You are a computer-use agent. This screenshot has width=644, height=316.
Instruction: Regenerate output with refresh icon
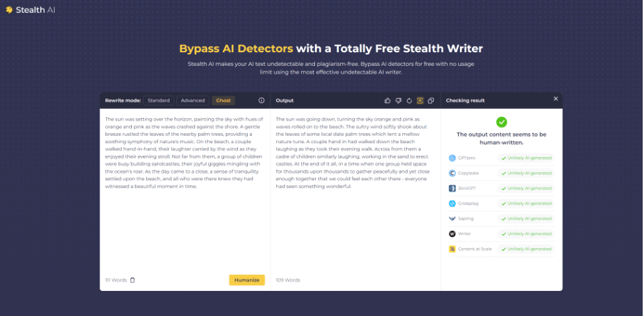tap(409, 100)
